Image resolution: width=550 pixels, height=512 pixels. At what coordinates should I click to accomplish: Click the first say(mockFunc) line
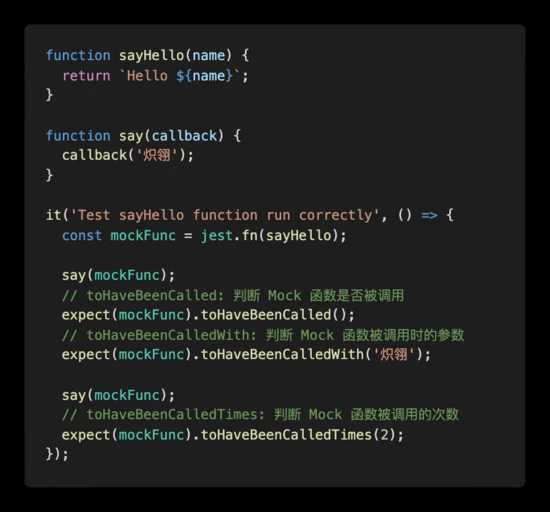[118, 275]
